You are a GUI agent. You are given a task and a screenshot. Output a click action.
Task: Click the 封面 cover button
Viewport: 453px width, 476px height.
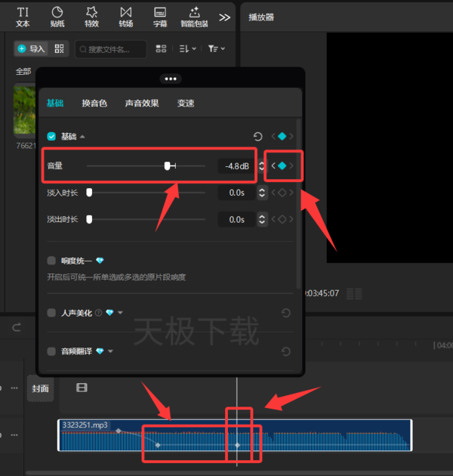(40, 388)
